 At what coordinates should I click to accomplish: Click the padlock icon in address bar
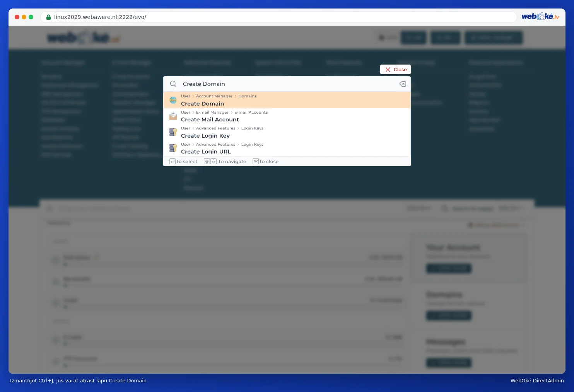click(49, 17)
